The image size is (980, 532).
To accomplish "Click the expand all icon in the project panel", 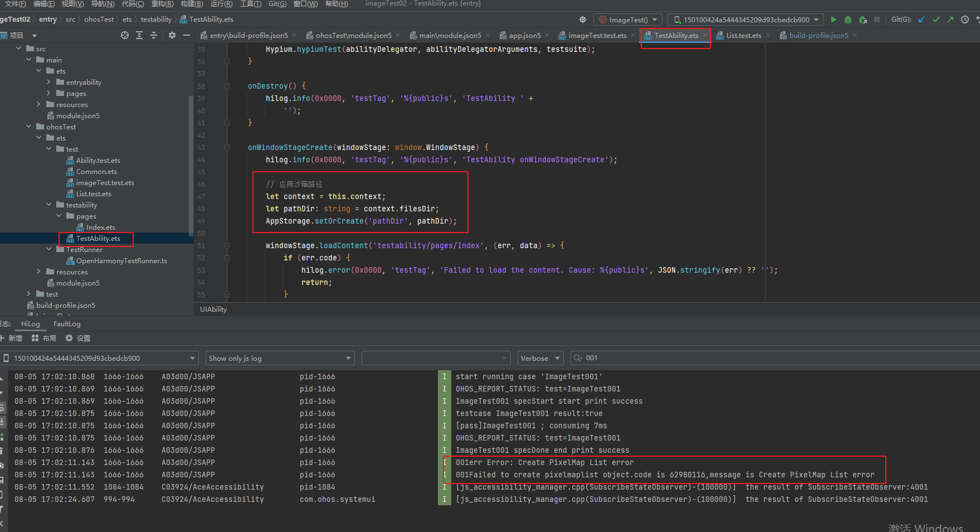I will pos(139,35).
